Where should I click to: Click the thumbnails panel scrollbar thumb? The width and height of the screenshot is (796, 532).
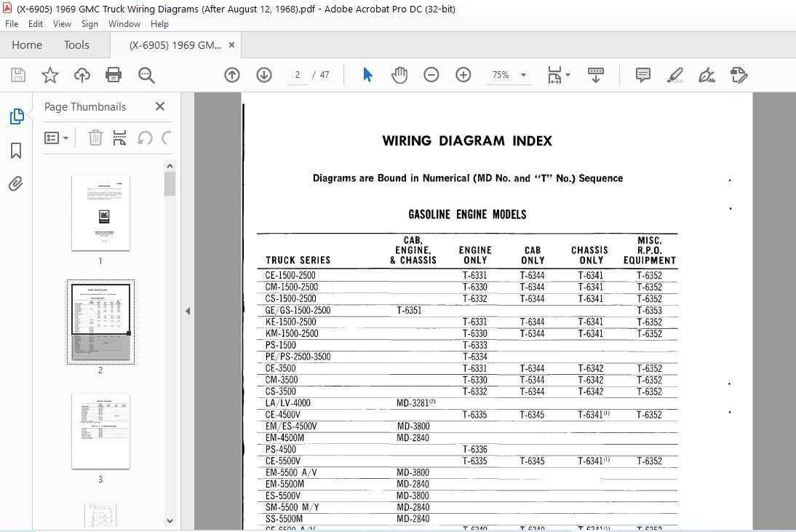(x=170, y=184)
